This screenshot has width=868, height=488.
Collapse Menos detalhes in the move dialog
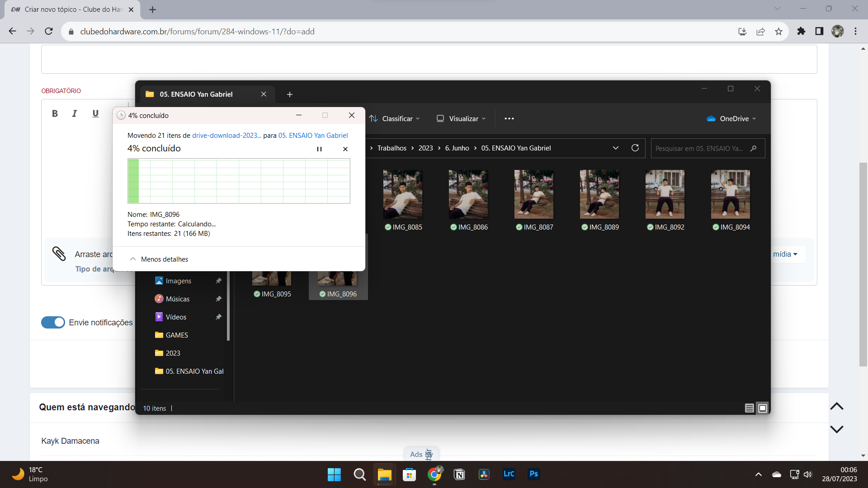(159, 259)
